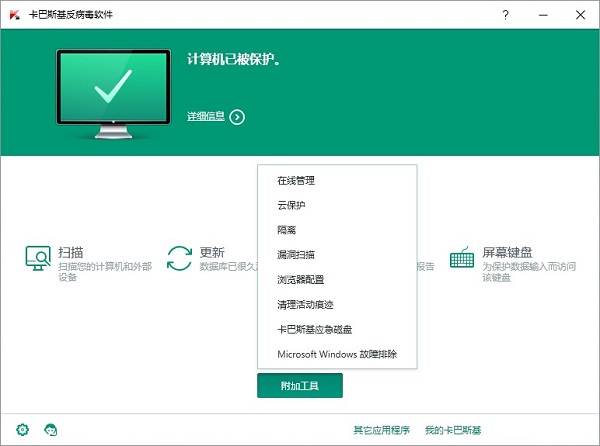Minimize the Kaspersky window
The image size is (600, 446).
[543, 15]
